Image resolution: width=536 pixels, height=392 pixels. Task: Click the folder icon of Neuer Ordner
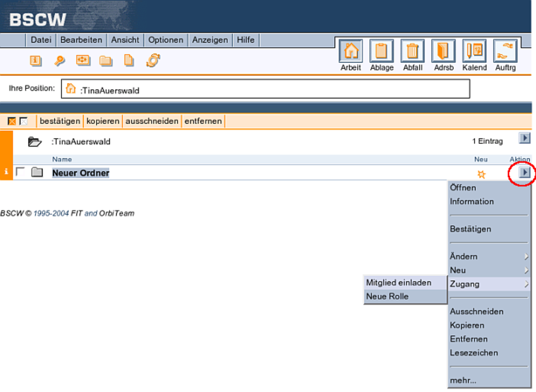[37, 172]
